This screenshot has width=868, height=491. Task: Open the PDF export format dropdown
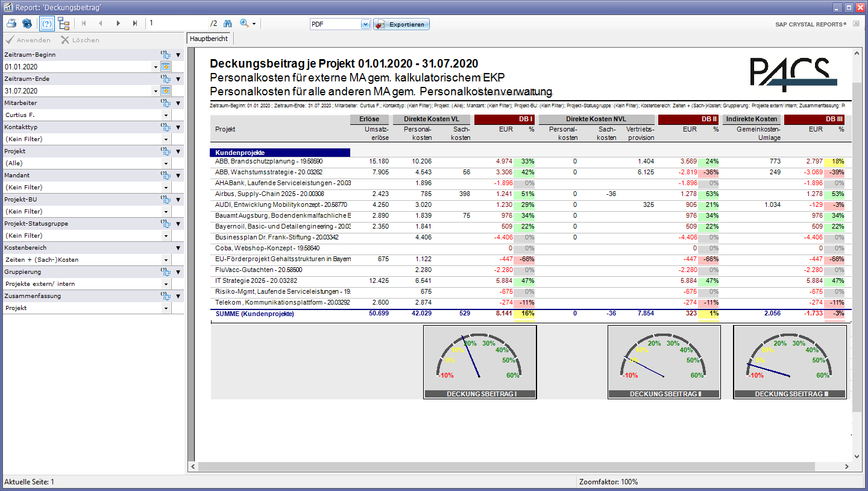365,24
